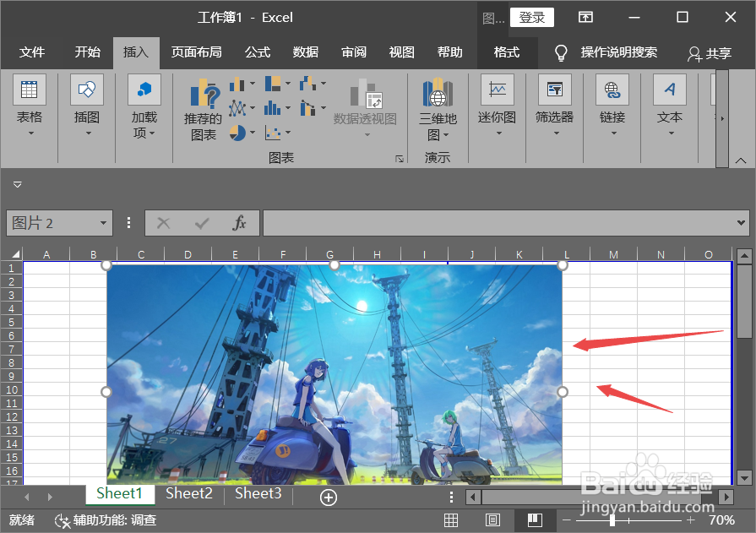
Task: Insert a scatter or bubble chart
Action: coord(272,132)
